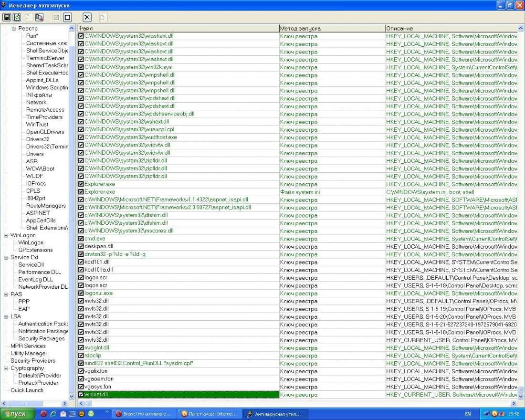Select rundll32 shell32,Control_RunDLL row
The height and width of the screenshot is (420, 525).
click(x=298, y=363)
